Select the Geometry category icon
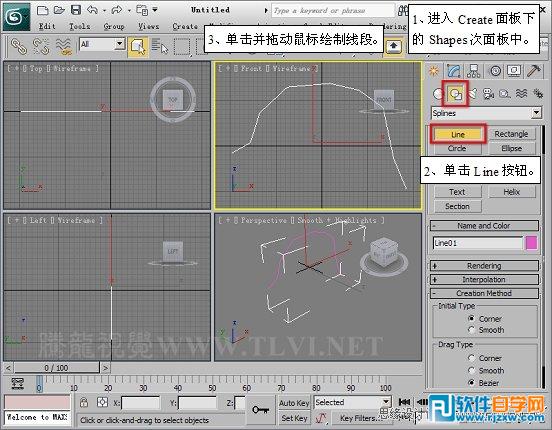 pyautogui.click(x=438, y=94)
